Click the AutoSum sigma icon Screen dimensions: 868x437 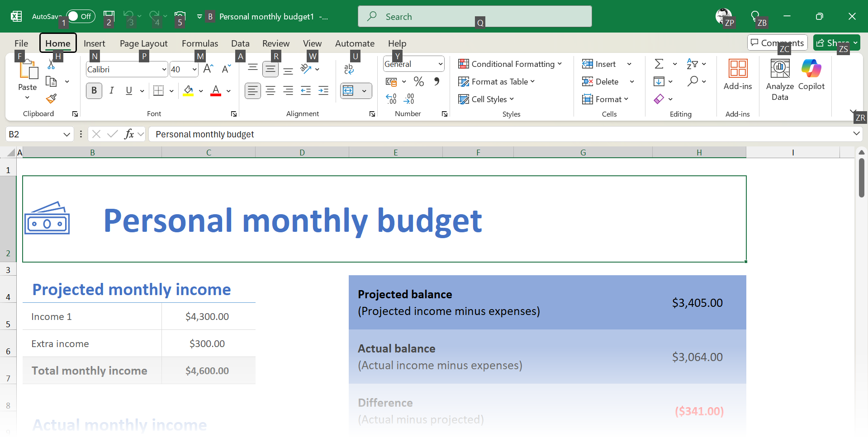point(659,64)
